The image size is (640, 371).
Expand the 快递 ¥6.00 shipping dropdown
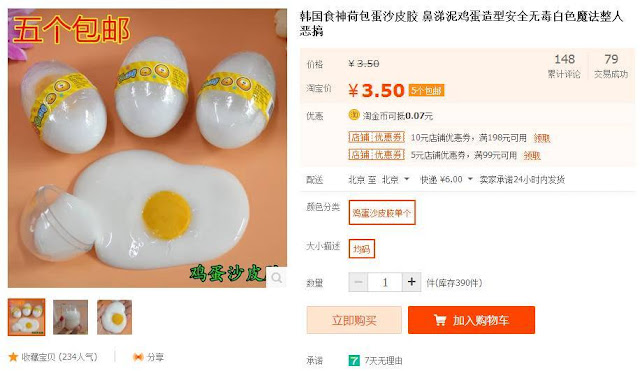(x=446, y=180)
